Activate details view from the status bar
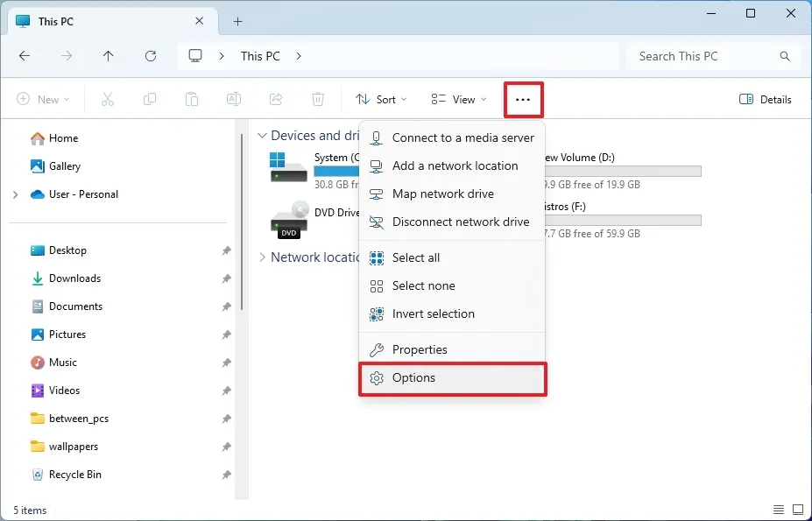 click(778, 509)
